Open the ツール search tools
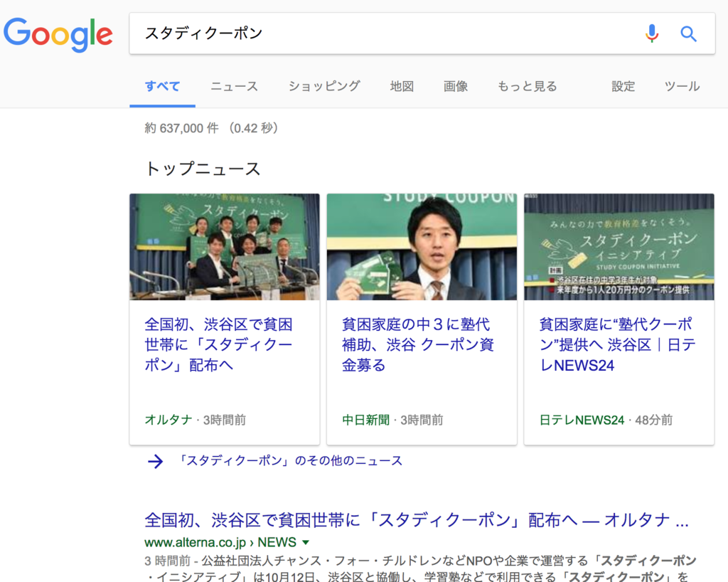 (x=682, y=86)
